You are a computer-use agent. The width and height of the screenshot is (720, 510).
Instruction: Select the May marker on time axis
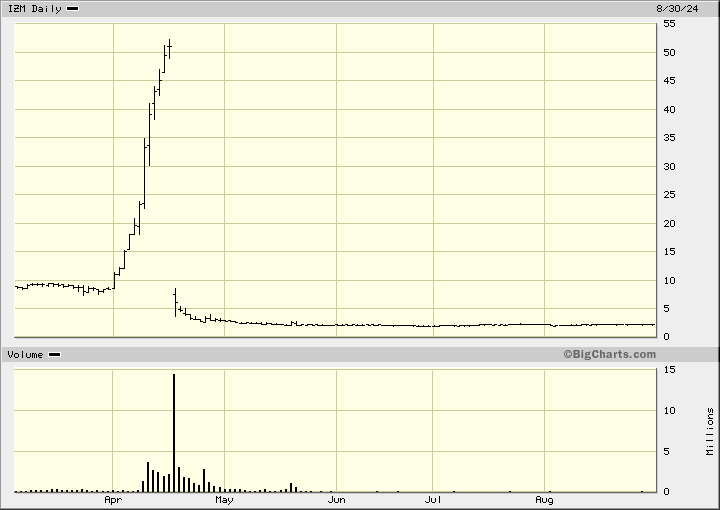point(224,498)
